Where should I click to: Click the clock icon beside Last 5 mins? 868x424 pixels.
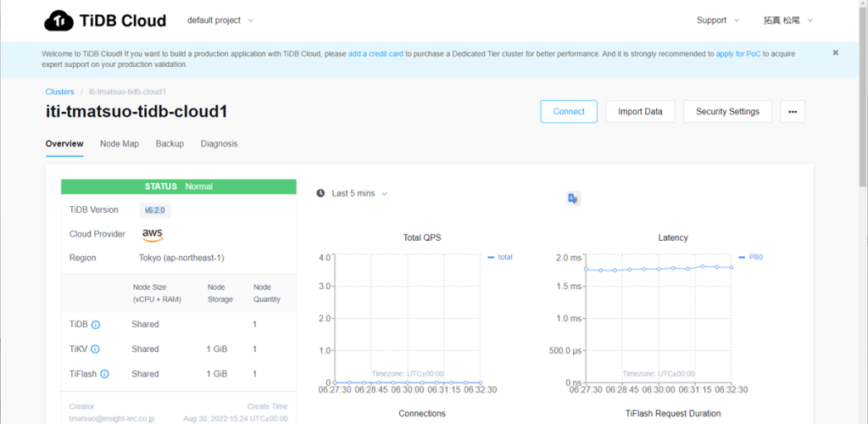(320, 193)
